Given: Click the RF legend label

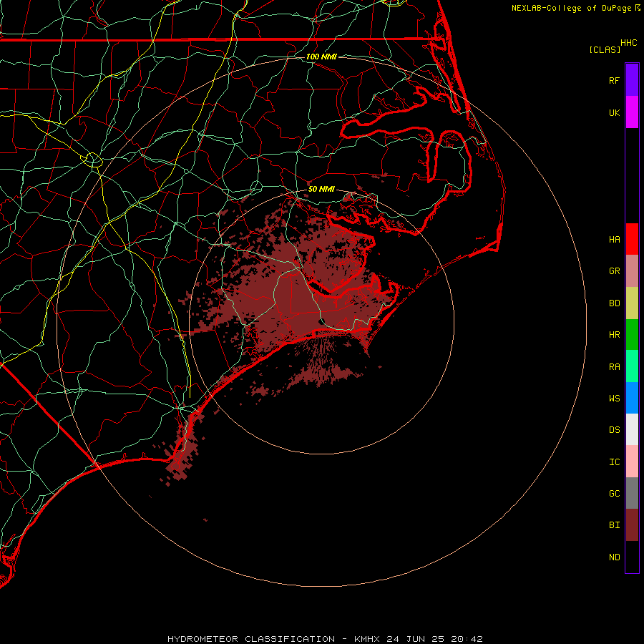Looking at the screenshot, I should pyautogui.click(x=614, y=80).
